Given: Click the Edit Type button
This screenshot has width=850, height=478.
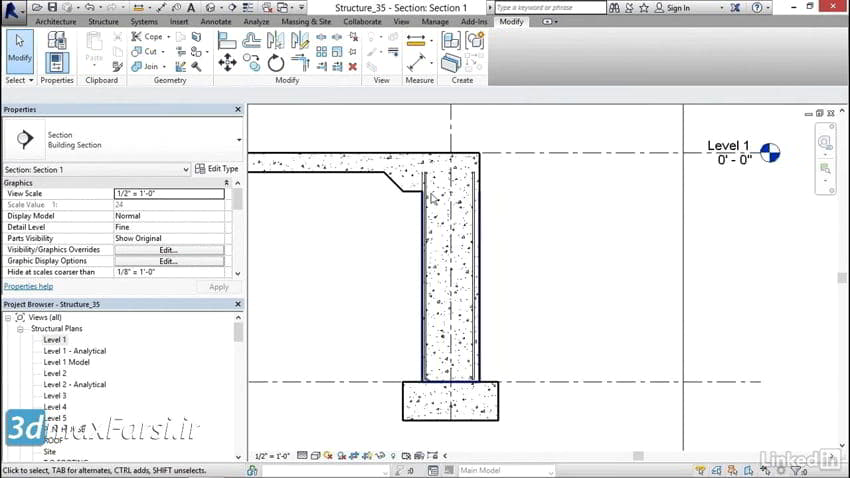Looking at the screenshot, I should point(217,169).
